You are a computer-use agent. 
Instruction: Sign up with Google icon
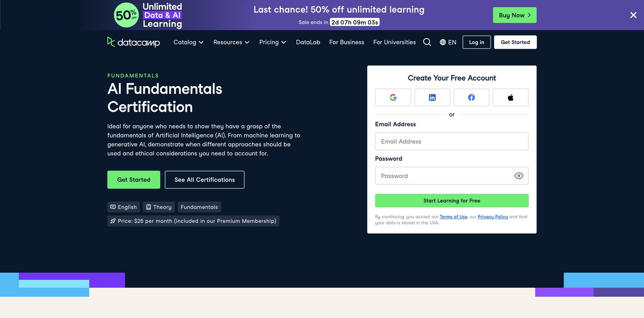393,98
